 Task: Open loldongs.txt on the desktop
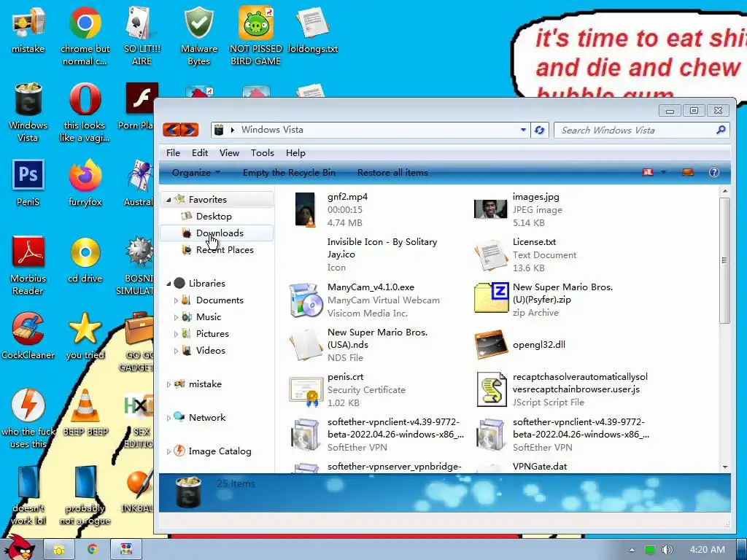click(x=312, y=29)
